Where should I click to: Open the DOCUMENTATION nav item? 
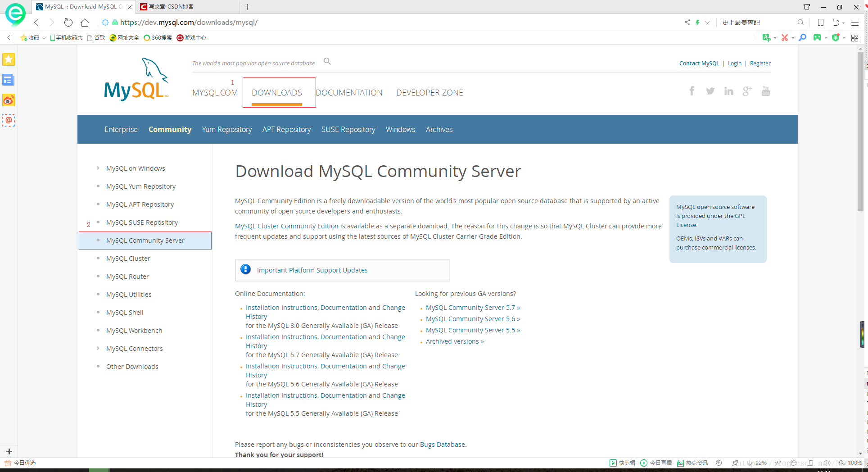349,92
